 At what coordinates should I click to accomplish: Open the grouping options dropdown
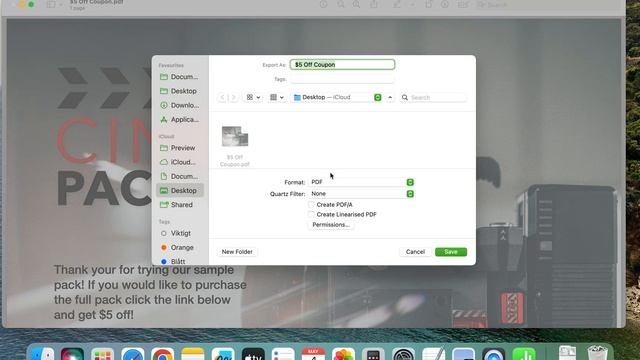(277, 97)
